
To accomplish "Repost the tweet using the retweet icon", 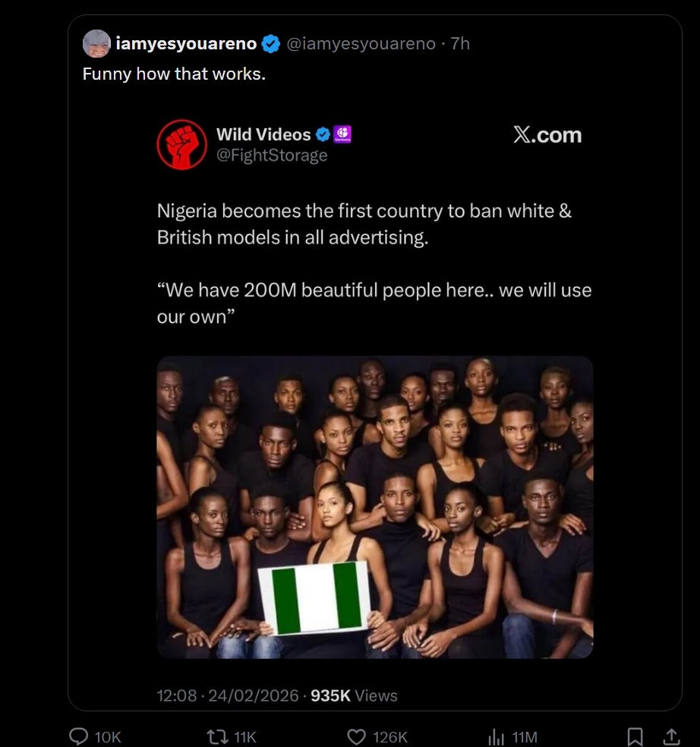I will click(219, 736).
